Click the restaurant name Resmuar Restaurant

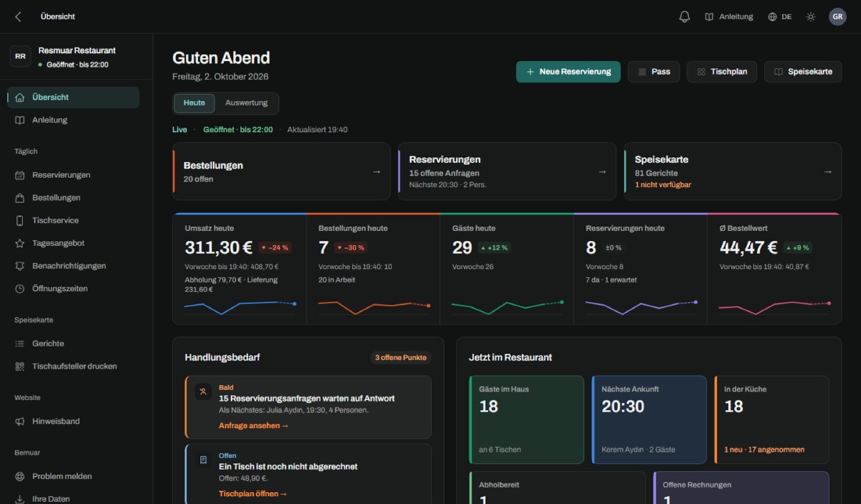77,51
